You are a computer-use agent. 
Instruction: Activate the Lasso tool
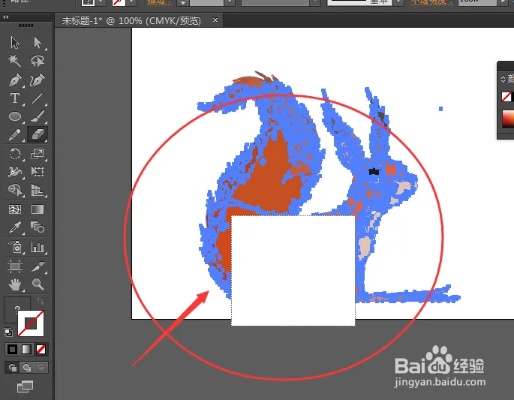(37, 61)
